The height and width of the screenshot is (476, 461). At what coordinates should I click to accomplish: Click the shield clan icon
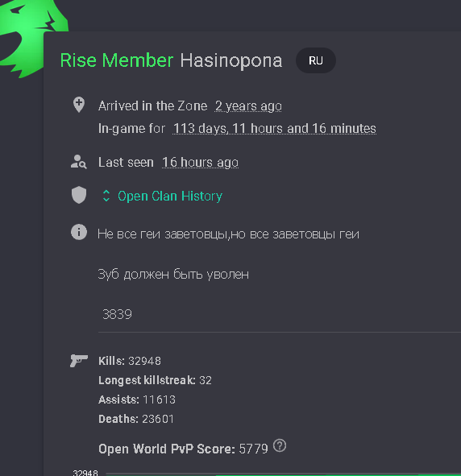79,195
